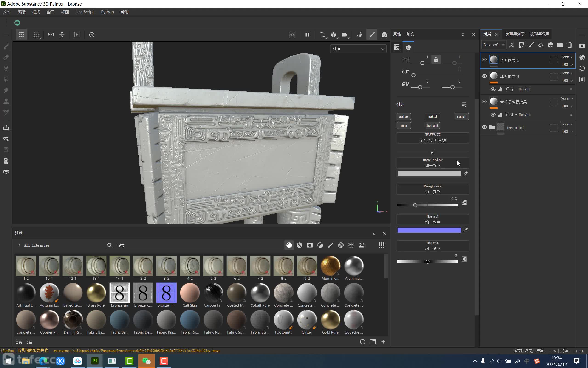Filter assets by environment maps icon
The height and width of the screenshot is (368, 588).
[x=362, y=245]
